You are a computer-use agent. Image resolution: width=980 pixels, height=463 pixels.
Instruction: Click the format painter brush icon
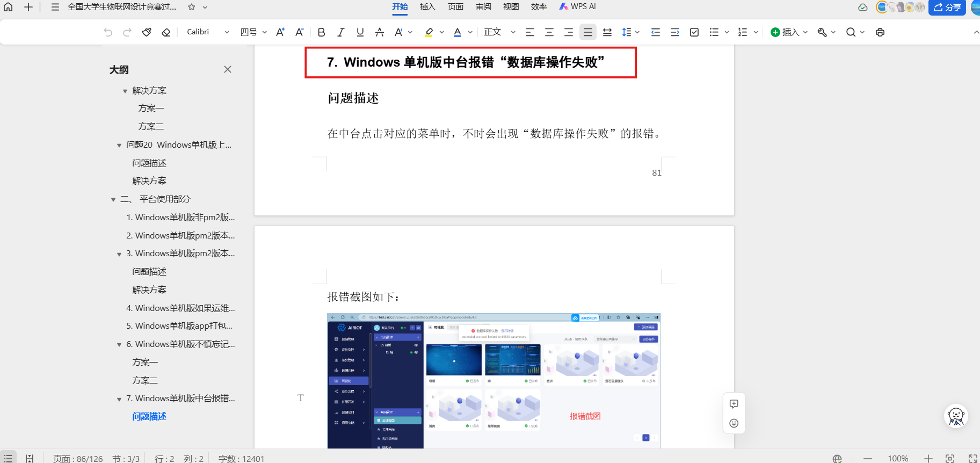pos(147,32)
